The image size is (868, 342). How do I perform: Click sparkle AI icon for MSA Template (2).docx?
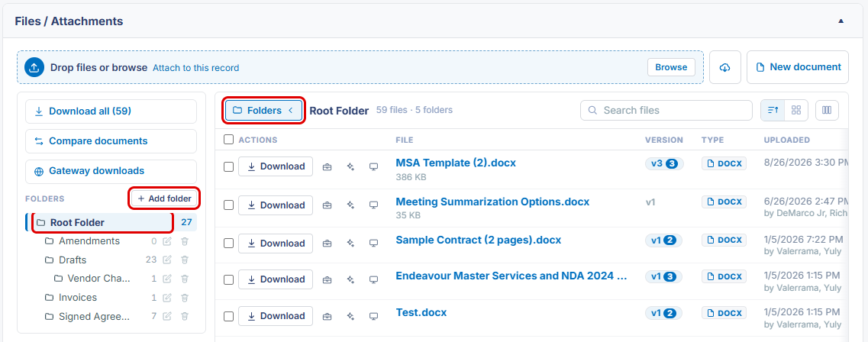coord(350,166)
